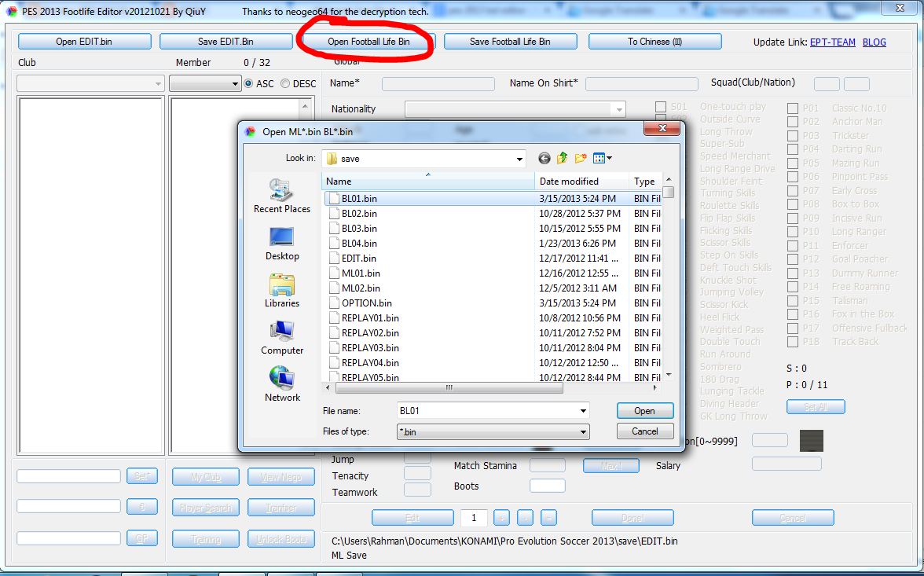Check the S01 One-touch play checkbox

[661, 107]
